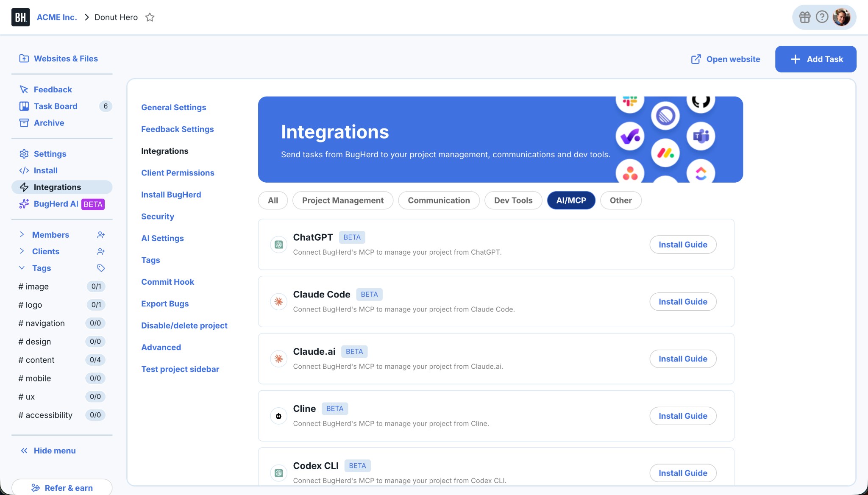Go to Client Permissions settings

pyautogui.click(x=178, y=173)
